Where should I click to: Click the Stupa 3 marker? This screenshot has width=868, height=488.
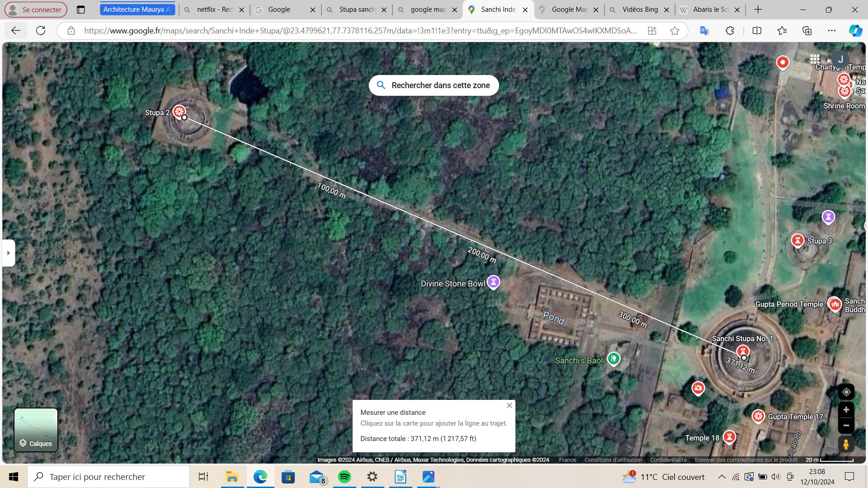(x=797, y=240)
